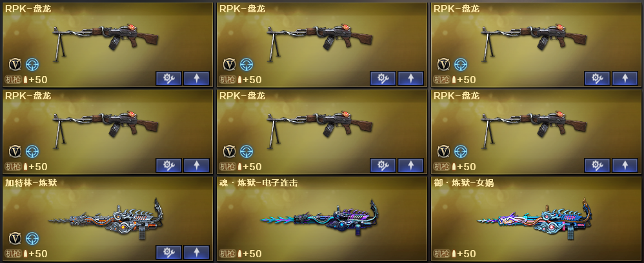644x263 pixels.
Task: Select the 御·炼狱-女娲 weapon image
Action: [x=534, y=219]
